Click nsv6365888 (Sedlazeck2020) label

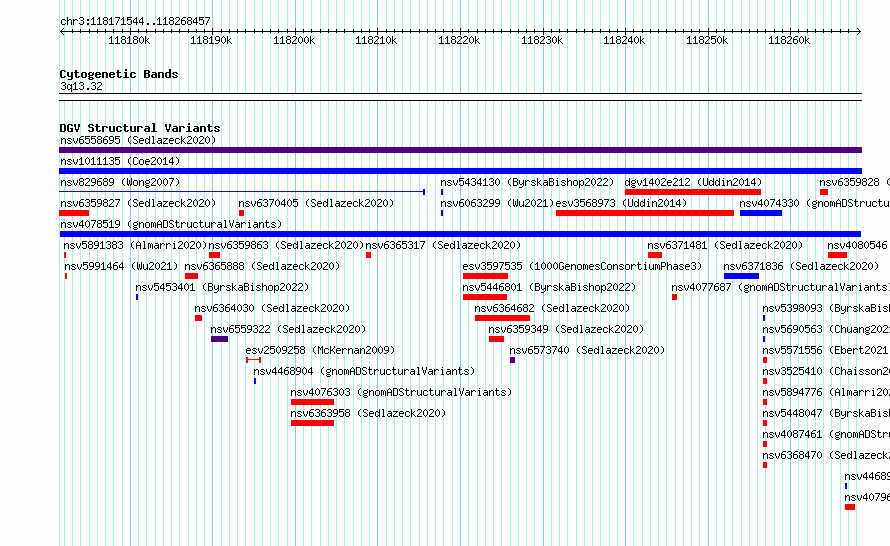(262, 266)
